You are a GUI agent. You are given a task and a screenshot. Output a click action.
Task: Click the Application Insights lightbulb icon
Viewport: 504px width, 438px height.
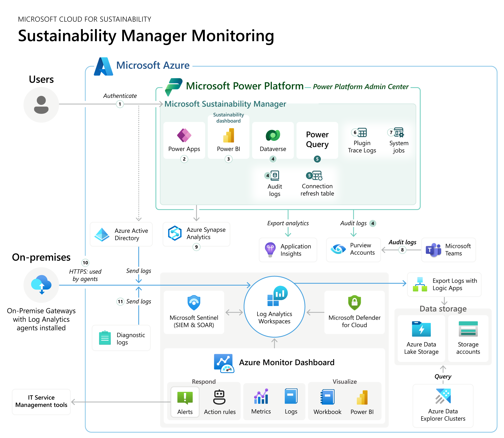[x=270, y=249]
